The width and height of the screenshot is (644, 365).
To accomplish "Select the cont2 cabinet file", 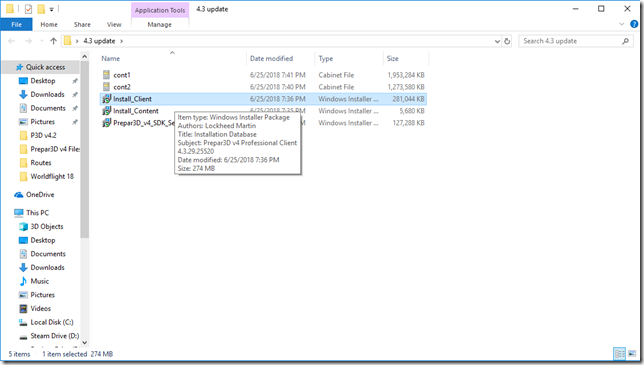I will coord(263,87).
